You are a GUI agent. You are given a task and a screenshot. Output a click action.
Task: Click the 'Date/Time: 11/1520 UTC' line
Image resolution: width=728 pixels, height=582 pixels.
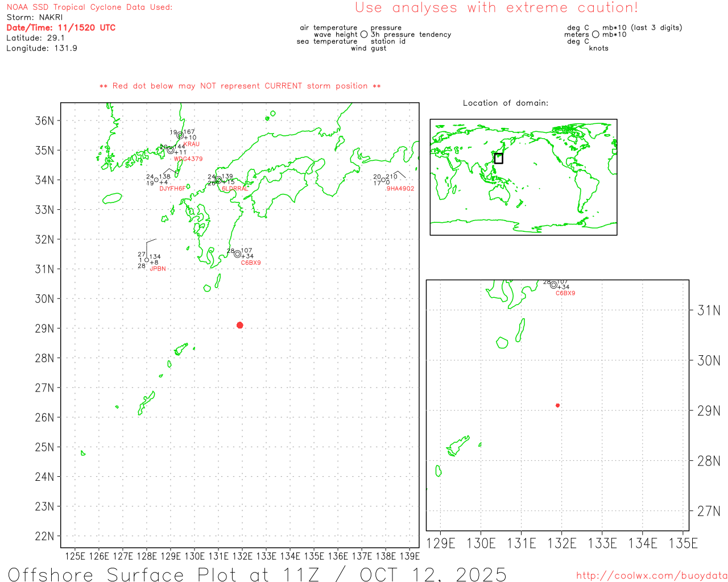(61, 27)
